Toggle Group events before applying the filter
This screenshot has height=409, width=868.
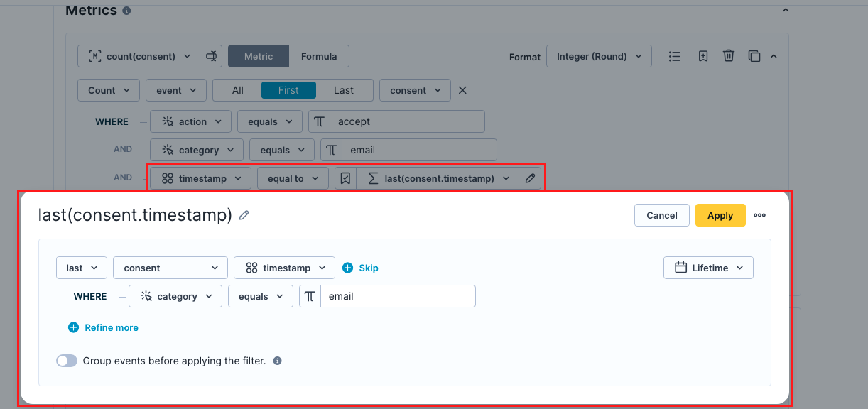(x=67, y=361)
